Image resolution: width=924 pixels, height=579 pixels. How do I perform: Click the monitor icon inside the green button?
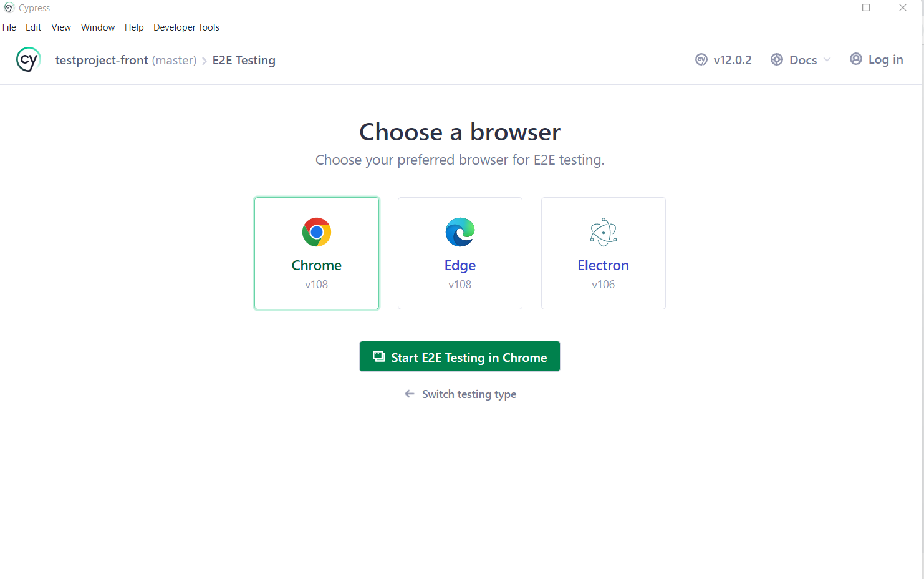378,356
